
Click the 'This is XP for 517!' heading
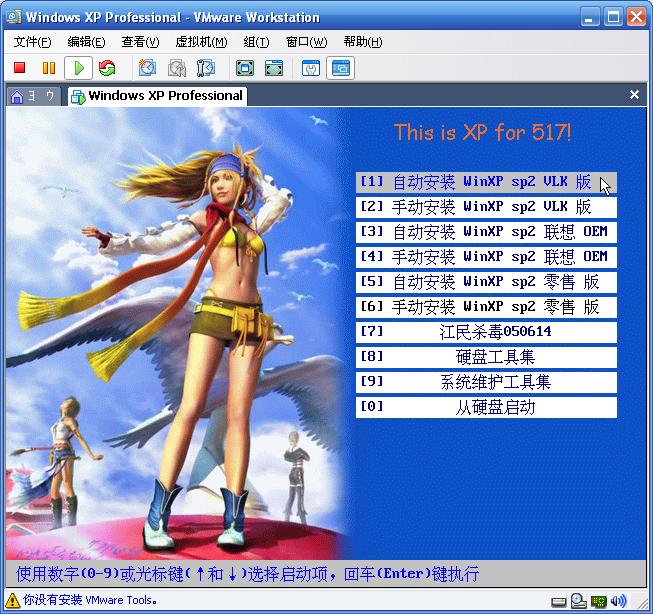pos(482,132)
